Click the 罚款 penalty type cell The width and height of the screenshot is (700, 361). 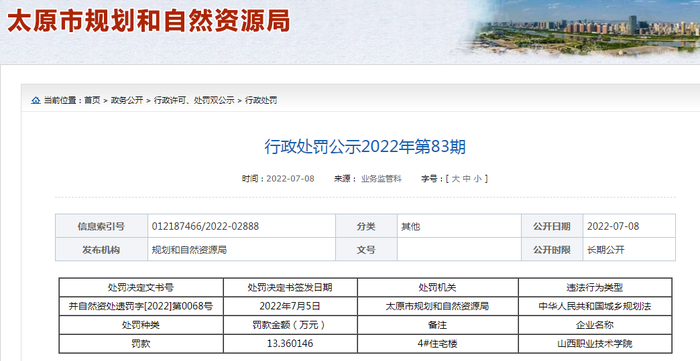coord(141,344)
